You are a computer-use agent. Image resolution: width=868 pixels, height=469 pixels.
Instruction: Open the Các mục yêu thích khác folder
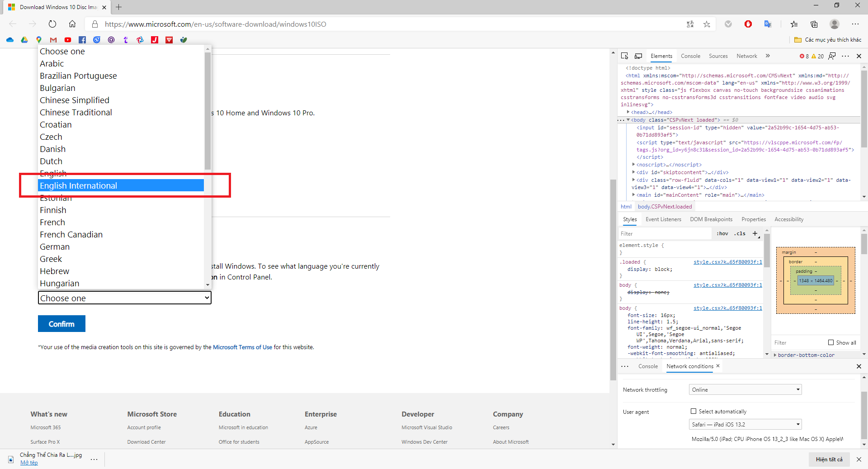(x=828, y=40)
